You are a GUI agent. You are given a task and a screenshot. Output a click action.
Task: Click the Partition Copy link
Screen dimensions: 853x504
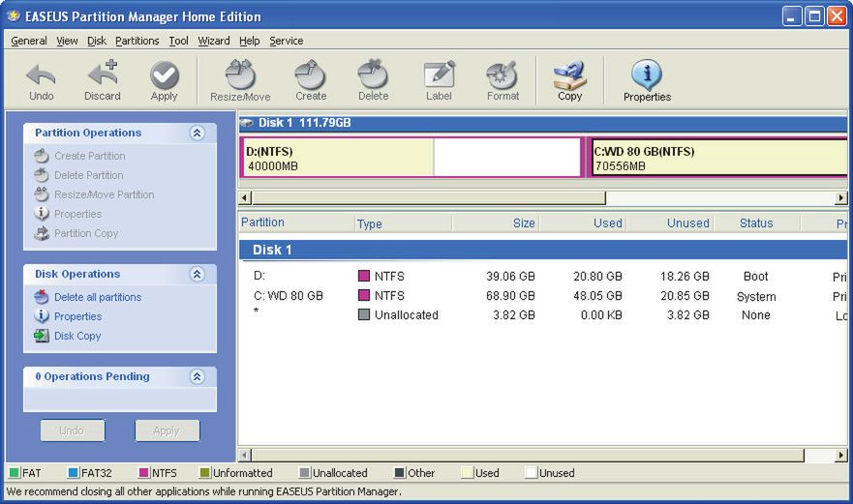point(86,233)
